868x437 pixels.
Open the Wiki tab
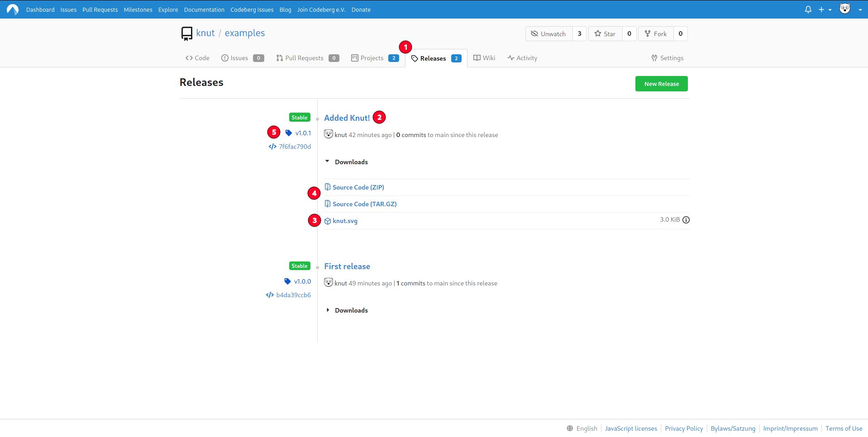pos(484,58)
